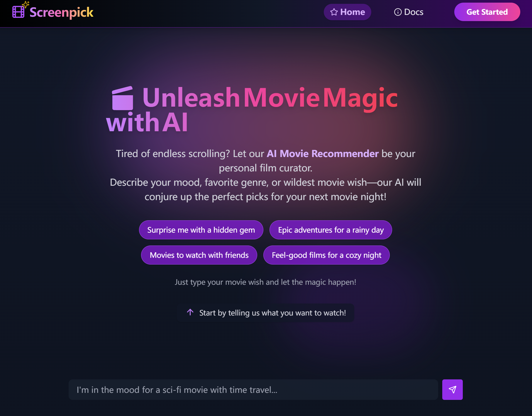
Task: Choose 'Surprise me with a hidden gem'
Action: tap(201, 230)
